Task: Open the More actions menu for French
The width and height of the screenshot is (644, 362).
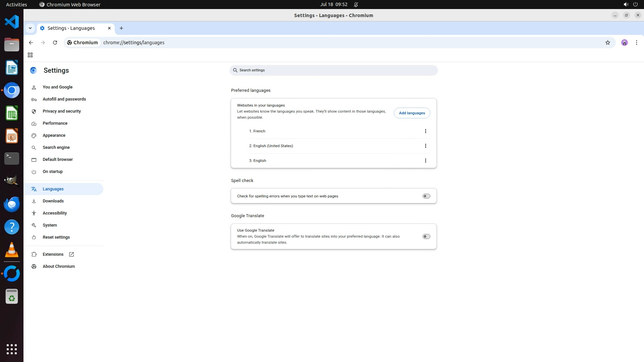Action: pos(425,131)
